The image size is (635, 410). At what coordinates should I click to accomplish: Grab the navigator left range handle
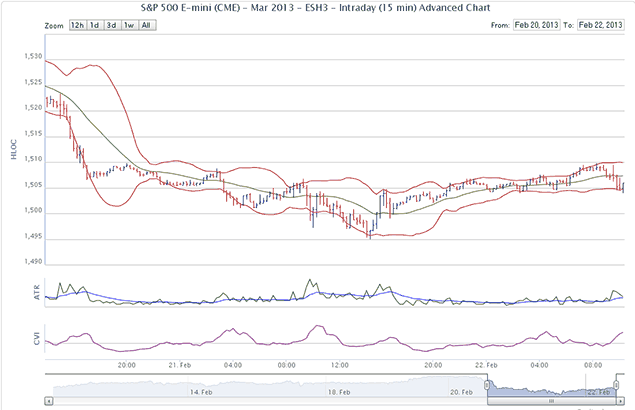click(487, 384)
